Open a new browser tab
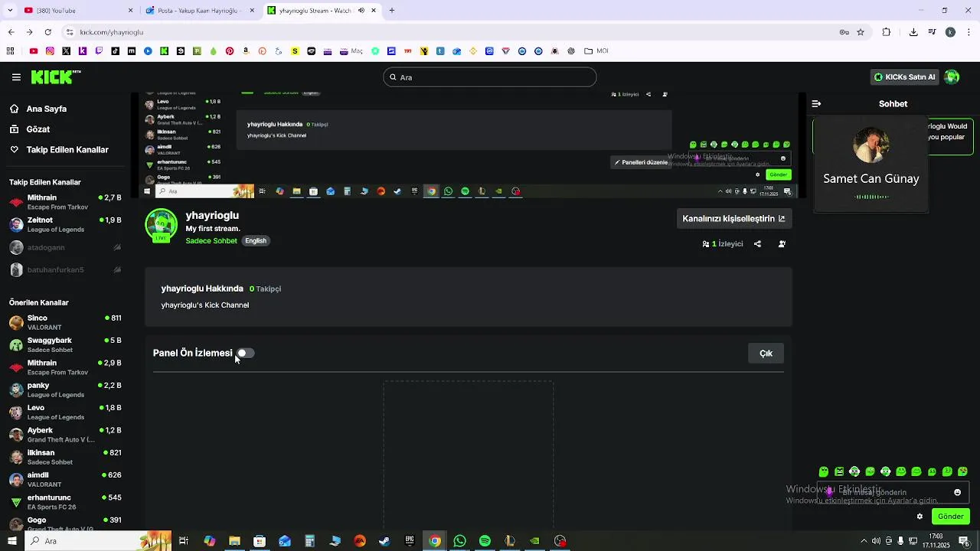This screenshot has height=551, width=980. [x=392, y=11]
